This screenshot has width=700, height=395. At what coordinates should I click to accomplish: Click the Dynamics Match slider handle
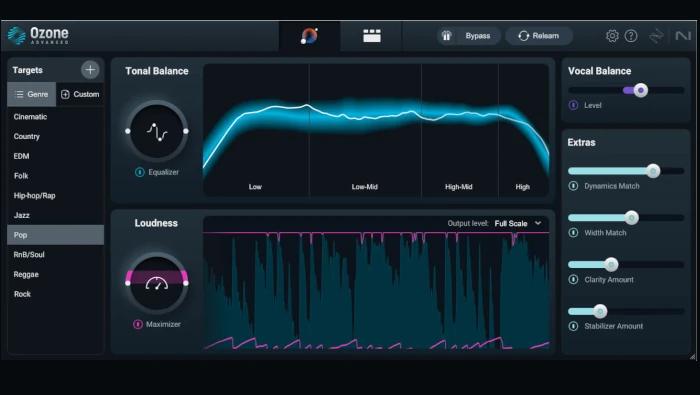(653, 170)
